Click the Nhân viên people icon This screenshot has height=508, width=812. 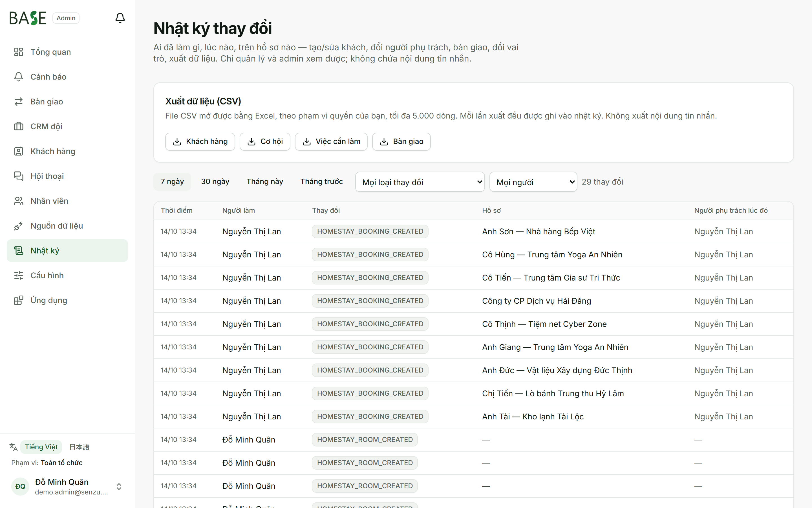(x=18, y=201)
